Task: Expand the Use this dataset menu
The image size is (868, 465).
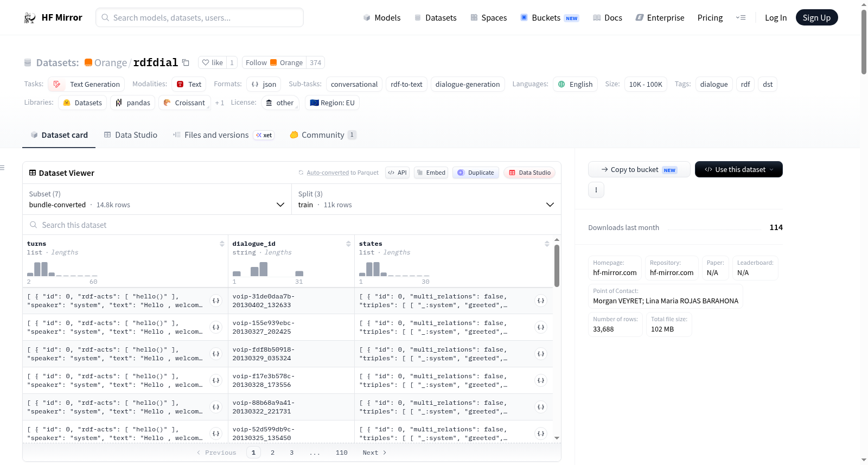Action: (x=739, y=169)
